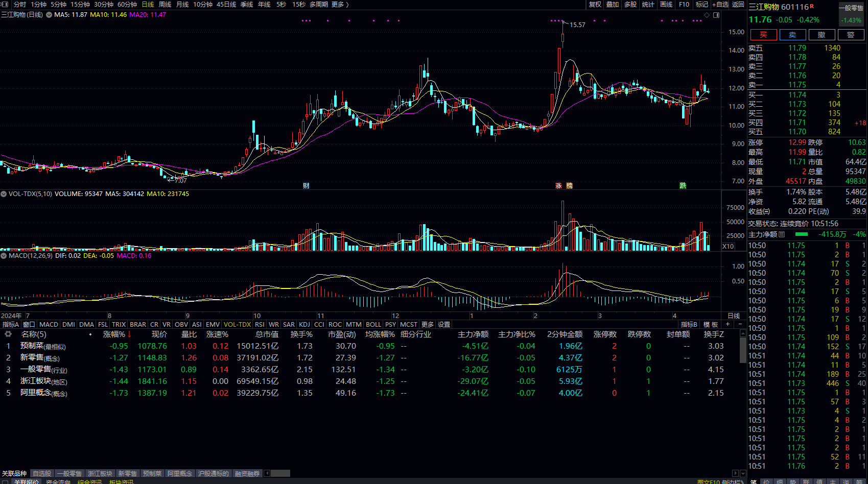Viewport: 868px width, 484px height.
Task: Toggle the 三江购物 MA indicator circle button
Action: tap(49, 15)
